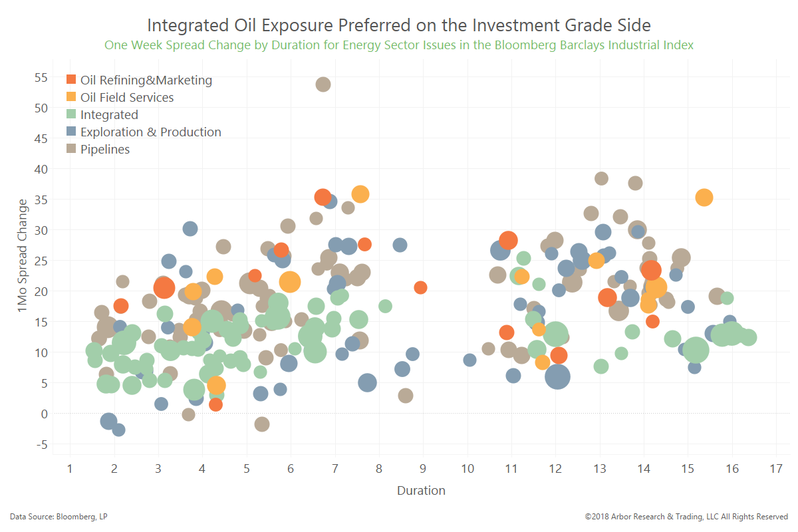Click the brown Pipelines legend swatch
The width and height of the screenshot is (798, 532).
[72, 149]
